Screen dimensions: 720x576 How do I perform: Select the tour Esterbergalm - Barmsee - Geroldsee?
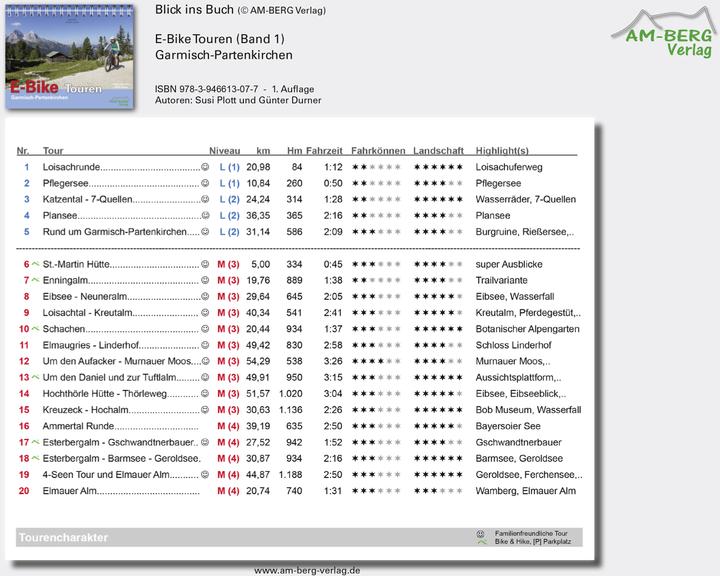[x=121, y=458]
